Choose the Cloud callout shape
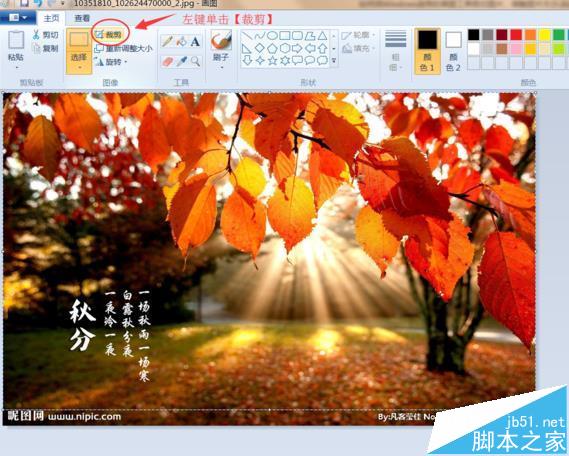 (x=322, y=61)
